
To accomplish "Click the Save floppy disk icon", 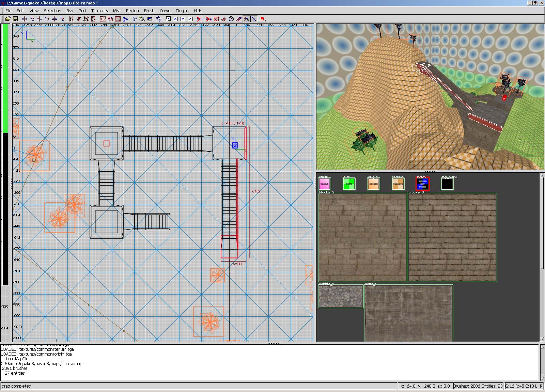I will (15, 19).
